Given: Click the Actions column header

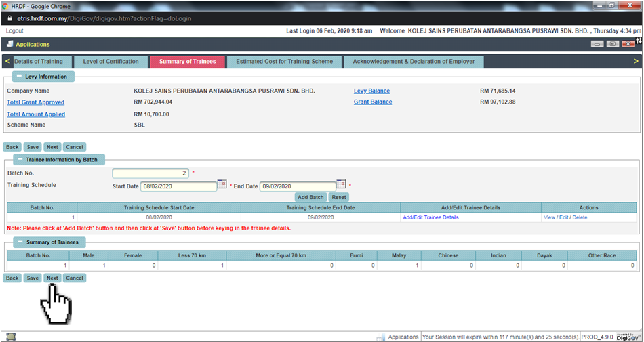Looking at the screenshot, I should [x=589, y=207].
